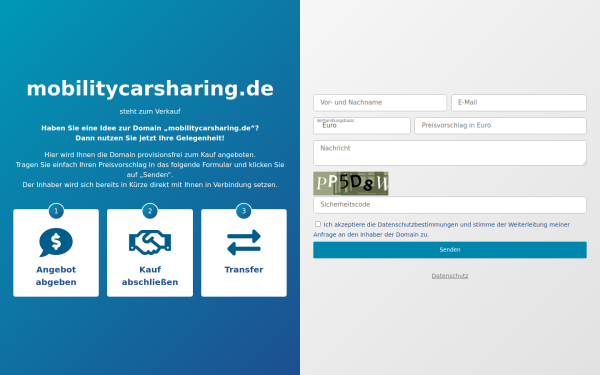Accept the Datenschutzbestimmungen checkbox
This screenshot has height=375, width=600.
click(x=318, y=224)
